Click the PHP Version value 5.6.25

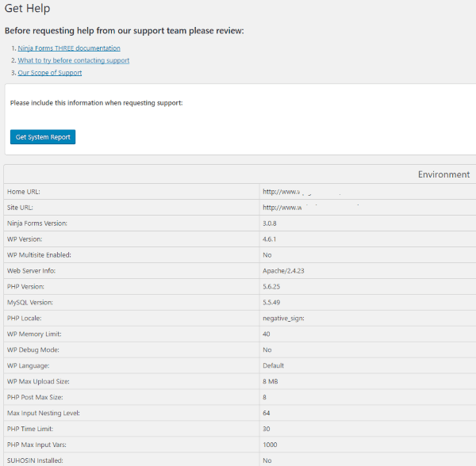pos(273,287)
